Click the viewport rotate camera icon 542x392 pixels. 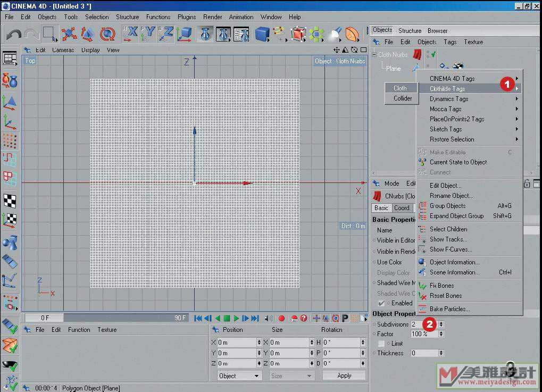click(x=354, y=50)
